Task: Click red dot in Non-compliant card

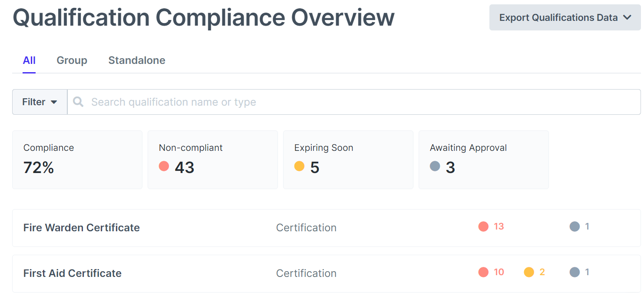Action: pyautogui.click(x=164, y=166)
